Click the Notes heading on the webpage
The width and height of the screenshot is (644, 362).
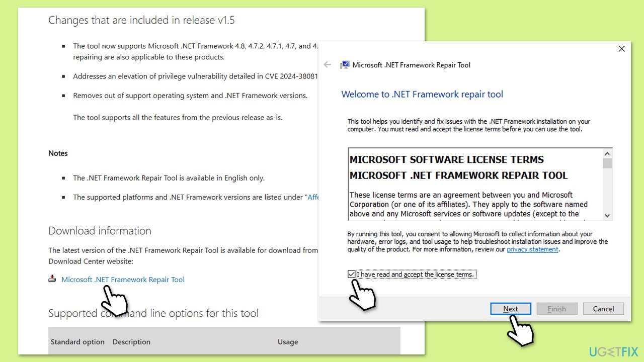58,153
